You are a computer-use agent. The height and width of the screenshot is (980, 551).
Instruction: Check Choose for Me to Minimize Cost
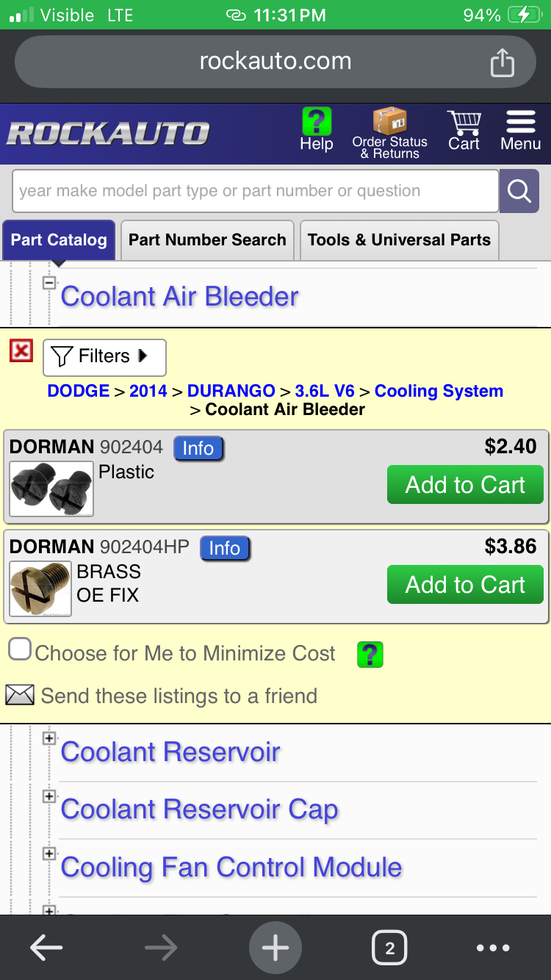[20, 649]
